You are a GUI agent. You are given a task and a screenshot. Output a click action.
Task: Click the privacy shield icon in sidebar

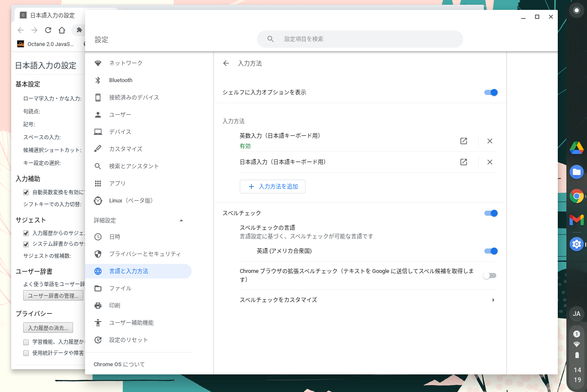point(98,254)
